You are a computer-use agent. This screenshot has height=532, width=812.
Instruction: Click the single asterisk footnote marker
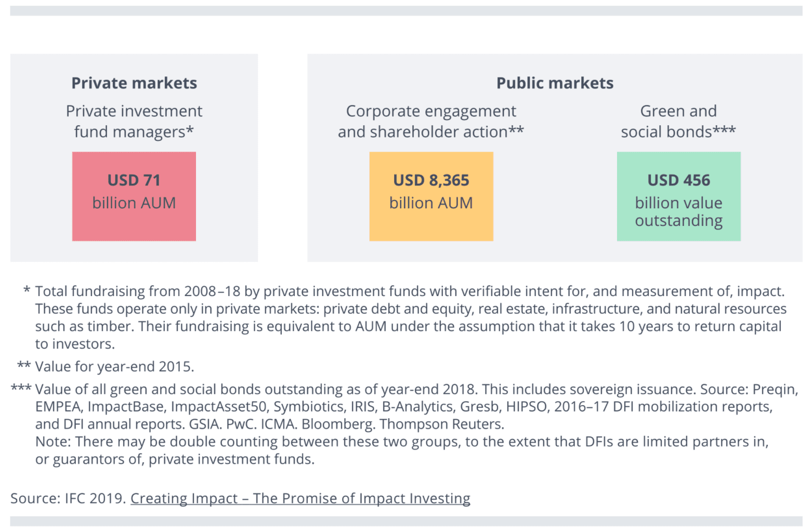27,290
